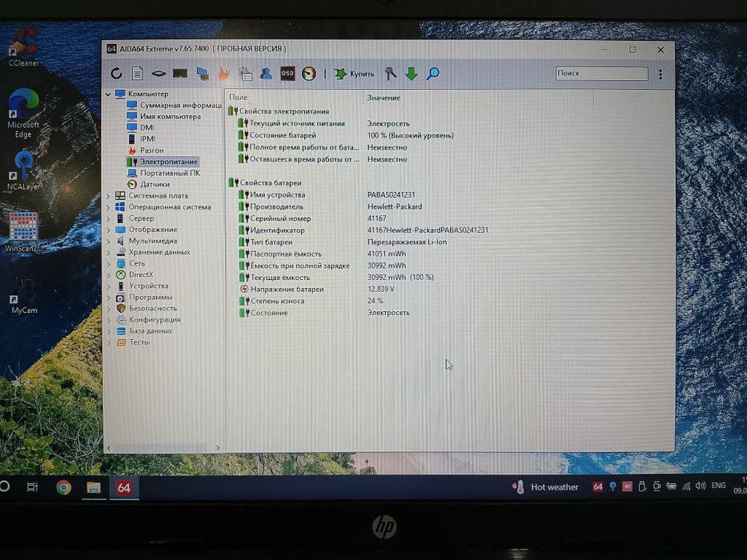This screenshot has height=560, width=747.
Task: Open Microsoft Edge desktop shortcut
Action: pyautogui.click(x=23, y=114)
